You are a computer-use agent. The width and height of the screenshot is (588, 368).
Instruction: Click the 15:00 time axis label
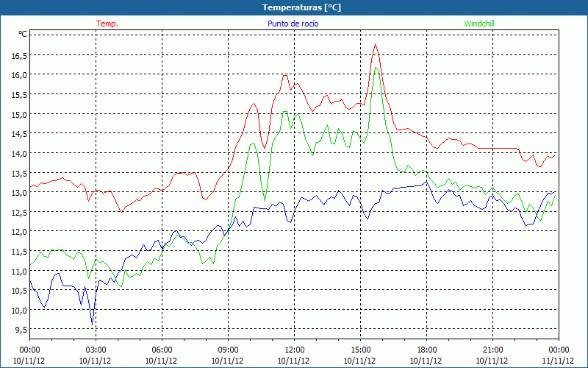click(x=360, y=350)
